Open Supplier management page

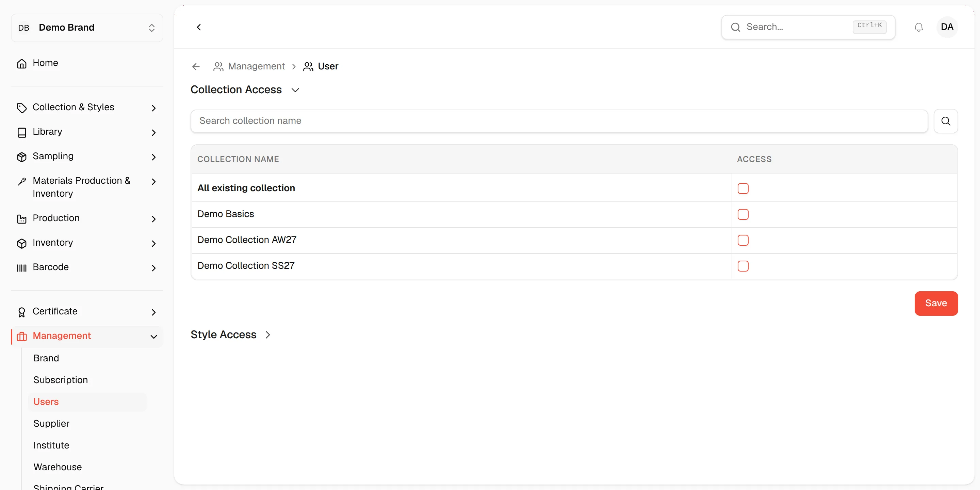[x=51, y=423]
